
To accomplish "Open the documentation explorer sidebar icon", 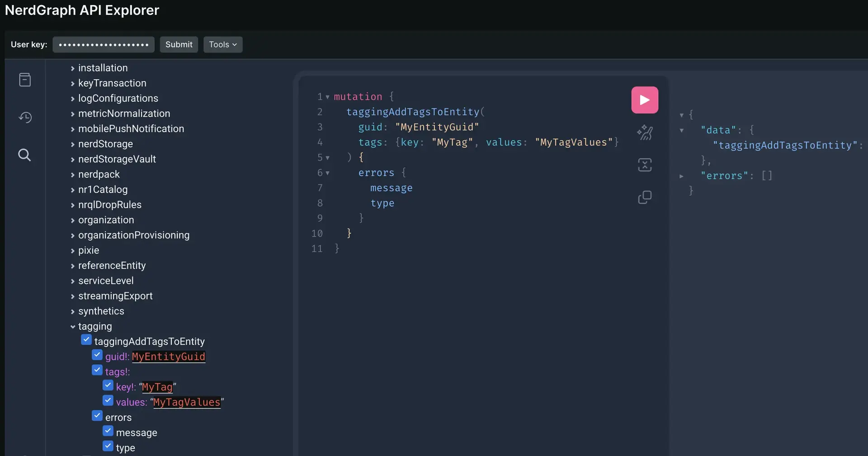I will coord(25,80).
